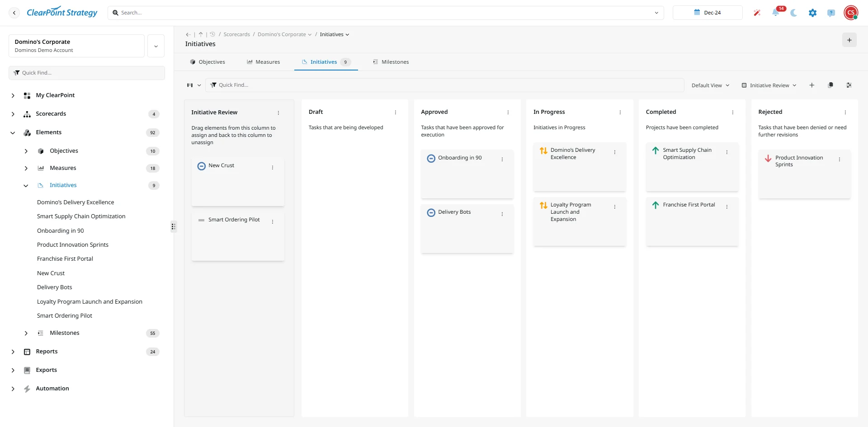Click the add (+) icon near Initiative Review
The width and height of the screenshot is (868, 427).
(812, 85)
